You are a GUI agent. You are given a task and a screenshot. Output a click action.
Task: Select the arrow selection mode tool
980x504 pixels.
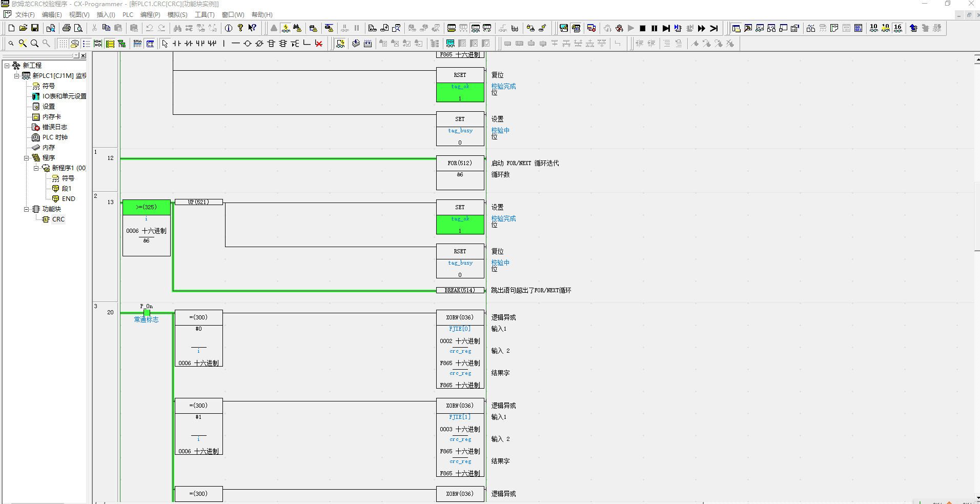[x=165, y=44]
